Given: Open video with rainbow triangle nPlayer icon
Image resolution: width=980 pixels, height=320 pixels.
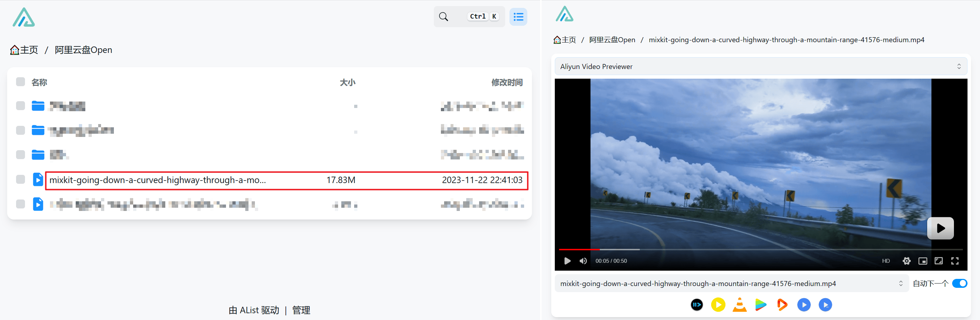Looking at the screenshot, I should [x=760, y=305].
